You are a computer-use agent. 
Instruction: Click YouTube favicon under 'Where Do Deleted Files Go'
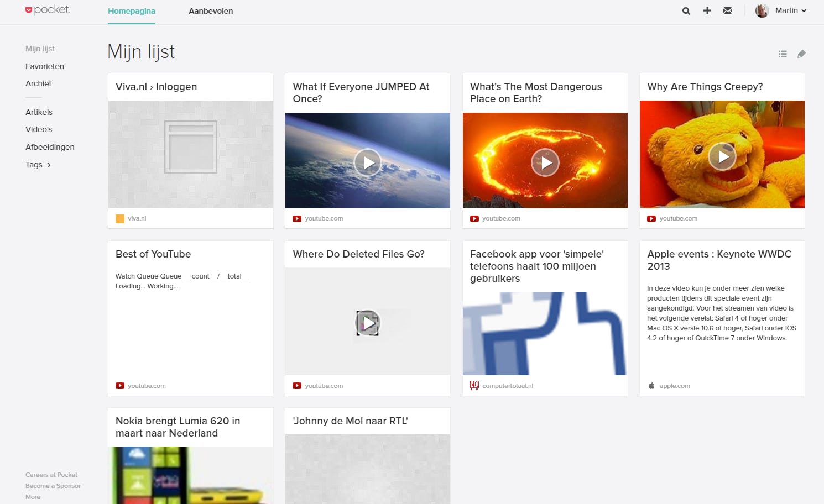click(297, 386)
